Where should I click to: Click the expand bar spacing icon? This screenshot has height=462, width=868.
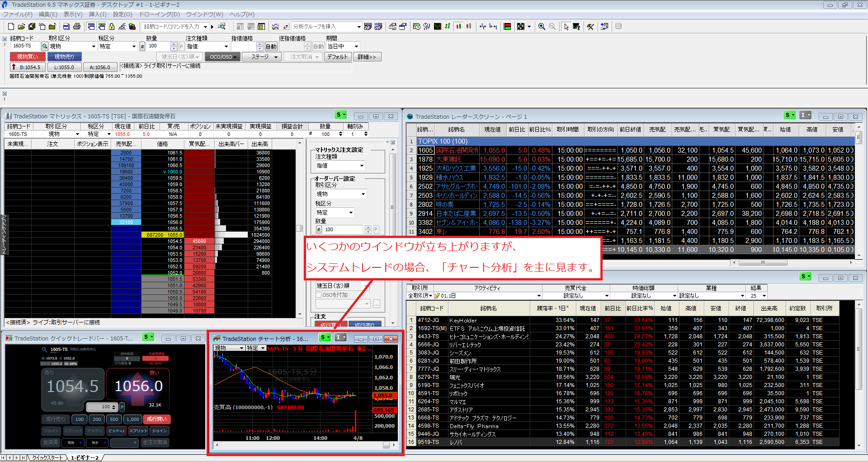click(x=493, y=26)
